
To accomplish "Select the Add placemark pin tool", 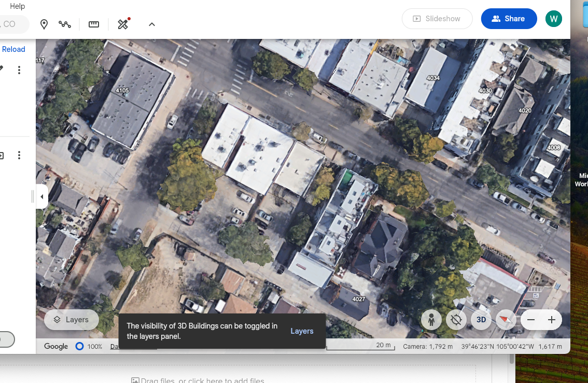I will (x=44, y=24).
